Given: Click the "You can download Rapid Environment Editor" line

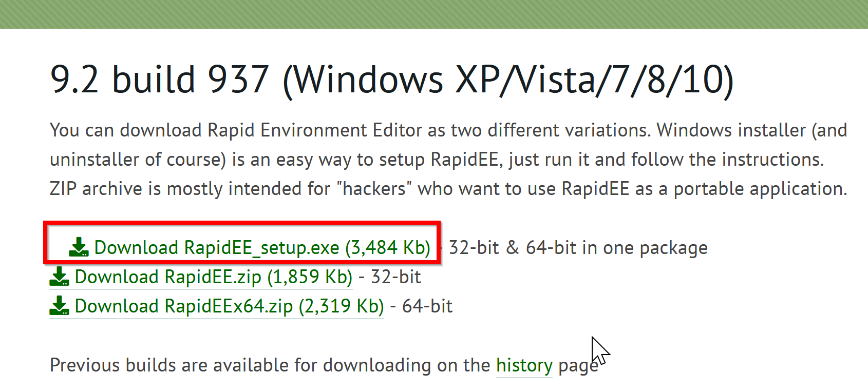Looking at the screenshot, I should click(448, 130).
